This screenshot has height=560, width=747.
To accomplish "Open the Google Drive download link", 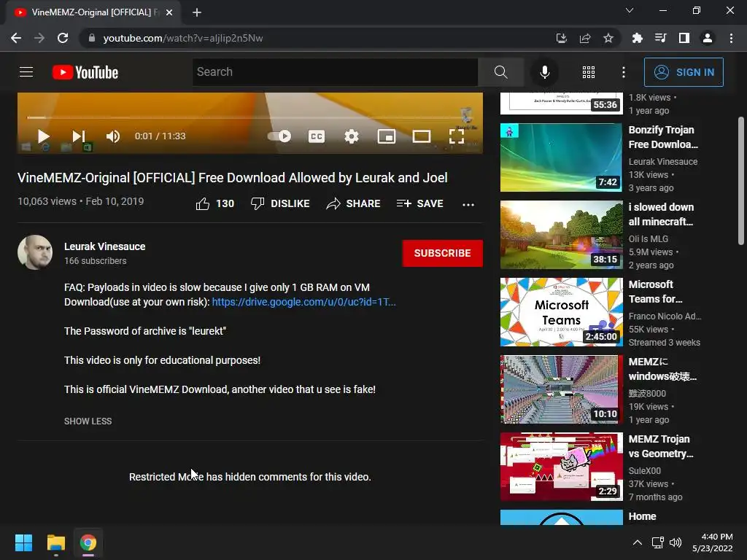I will (x=304, y=302).
